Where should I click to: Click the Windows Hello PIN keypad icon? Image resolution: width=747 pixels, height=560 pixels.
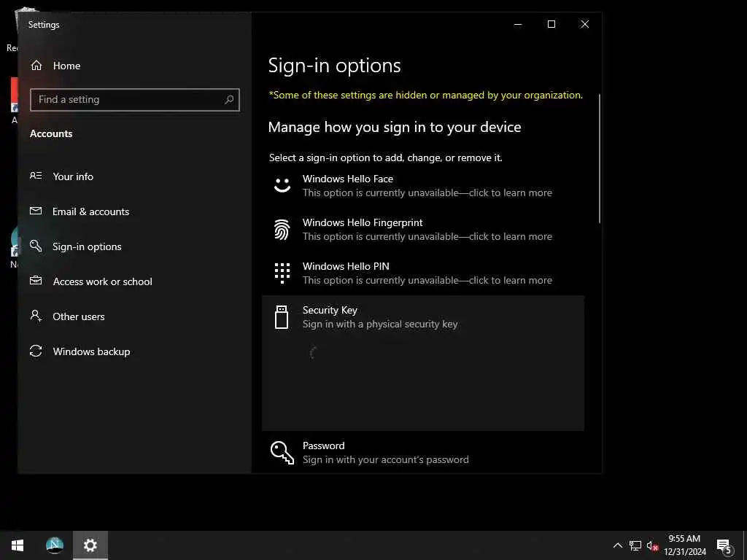coord(282,273)
